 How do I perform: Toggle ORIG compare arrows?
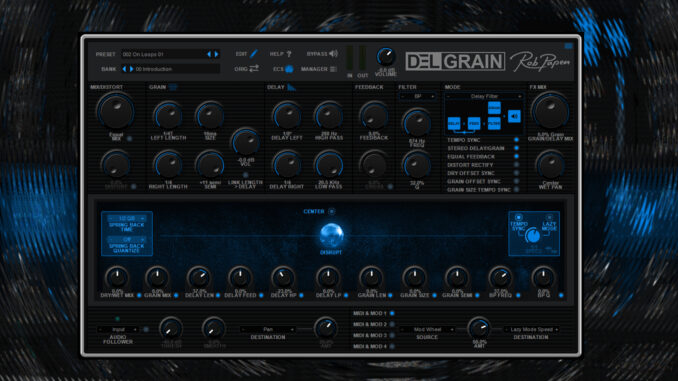click(x=254, y=69)
